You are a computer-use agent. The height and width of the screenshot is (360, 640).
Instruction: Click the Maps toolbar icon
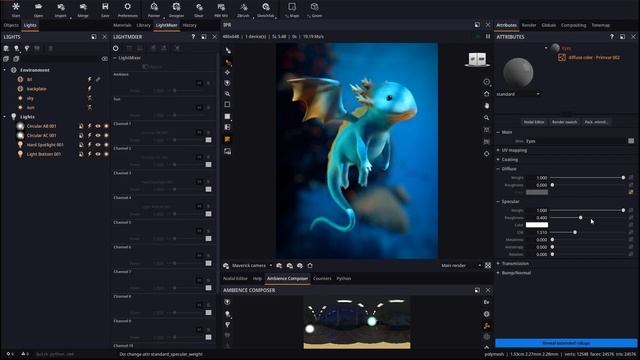292,7
